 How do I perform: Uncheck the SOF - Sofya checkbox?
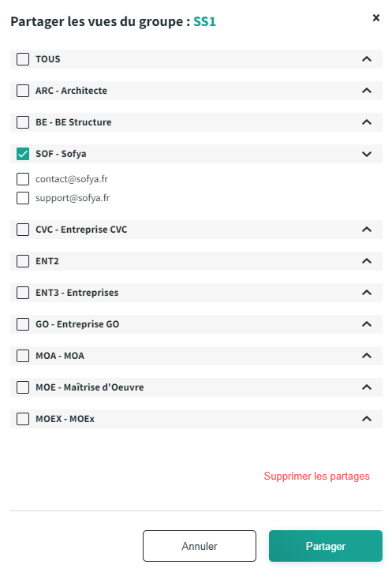[x=23, y=154]
